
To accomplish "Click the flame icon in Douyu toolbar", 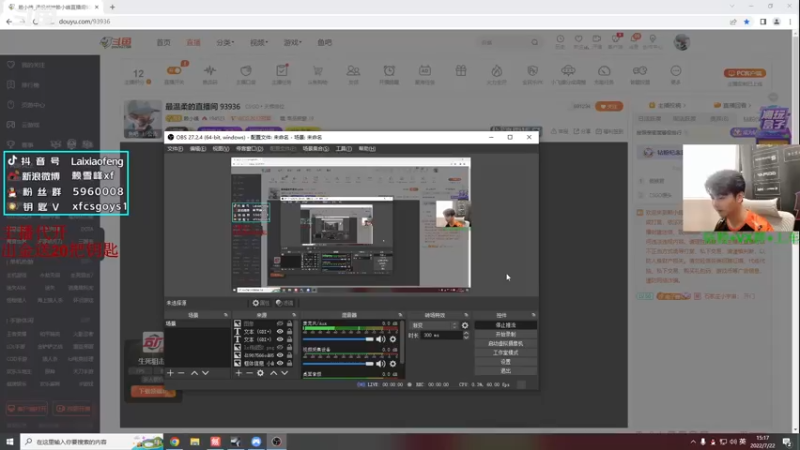I will coord(496,71).
